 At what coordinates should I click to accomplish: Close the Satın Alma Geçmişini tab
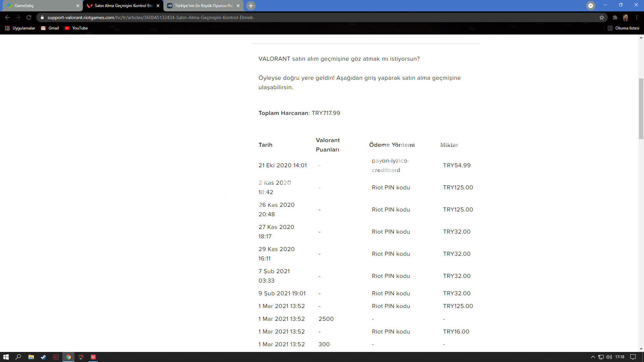pos(158,6)
